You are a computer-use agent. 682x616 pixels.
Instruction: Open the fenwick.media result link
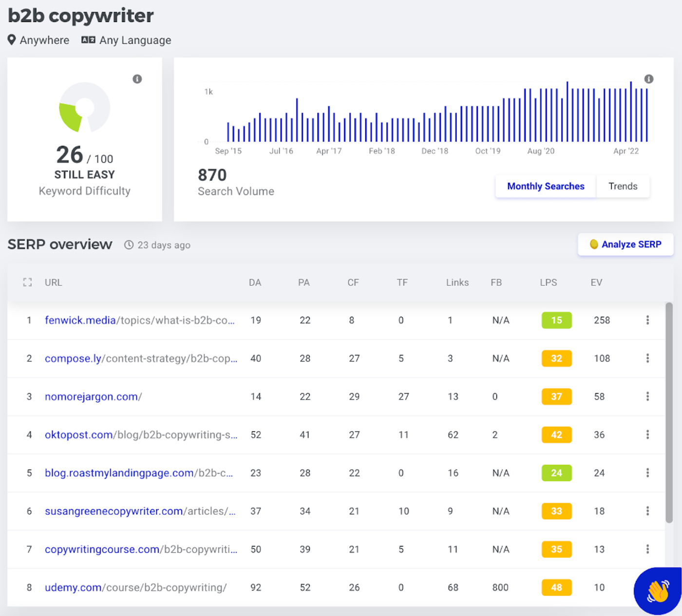pyautogui.click(x=140, y=320)
